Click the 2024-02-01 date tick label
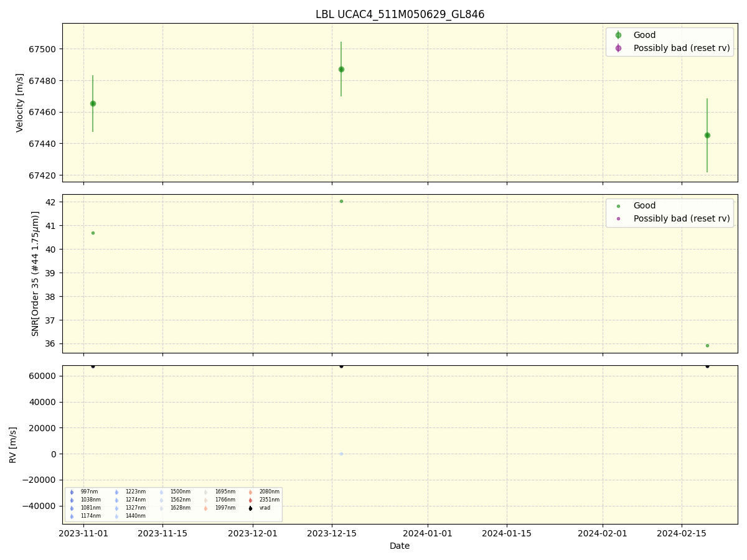747x560 pixels. tap(603, 533)
